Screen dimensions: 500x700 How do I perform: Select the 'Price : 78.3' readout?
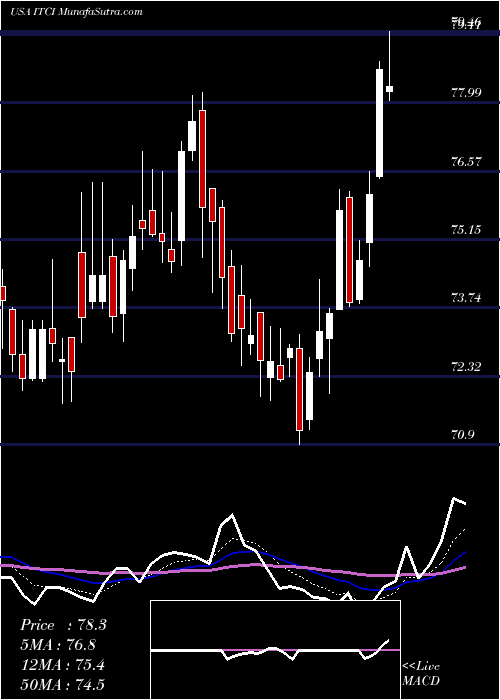63,625
